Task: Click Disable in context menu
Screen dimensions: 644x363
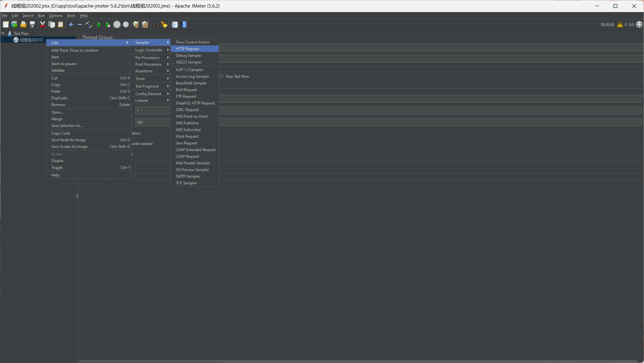Action: (x=88, y=161)
